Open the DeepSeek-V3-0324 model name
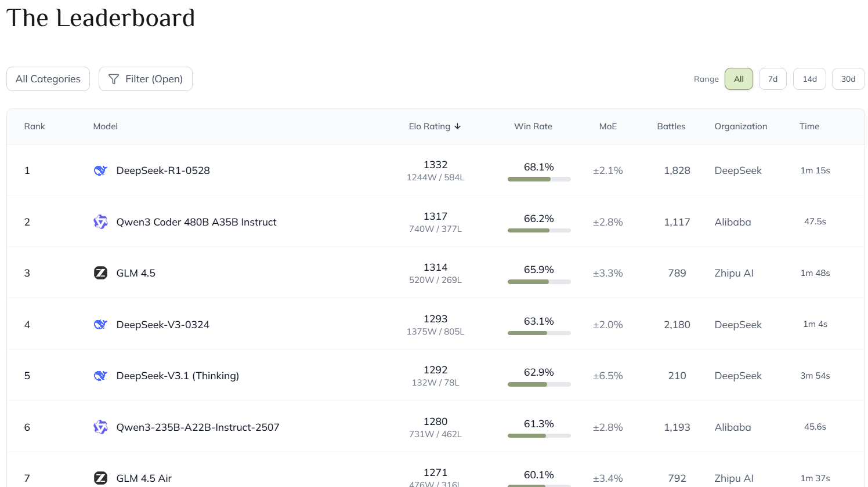The height and width of the screenshot is (487, 868). click(x=163, y=325)
